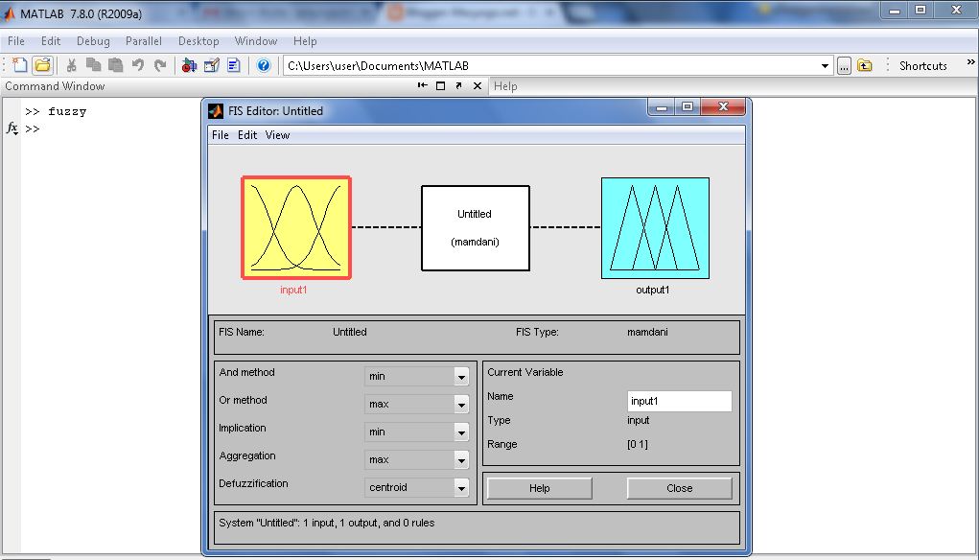This screenshot has width=979, height=560.
Task: Select the cyan output1 membership function block
Action: [655, 227]
